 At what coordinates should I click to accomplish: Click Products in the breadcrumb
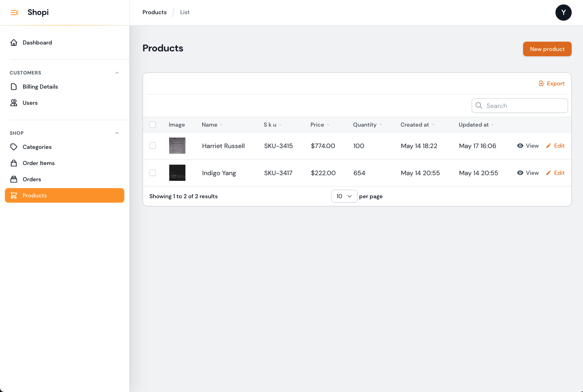[154, 12]
